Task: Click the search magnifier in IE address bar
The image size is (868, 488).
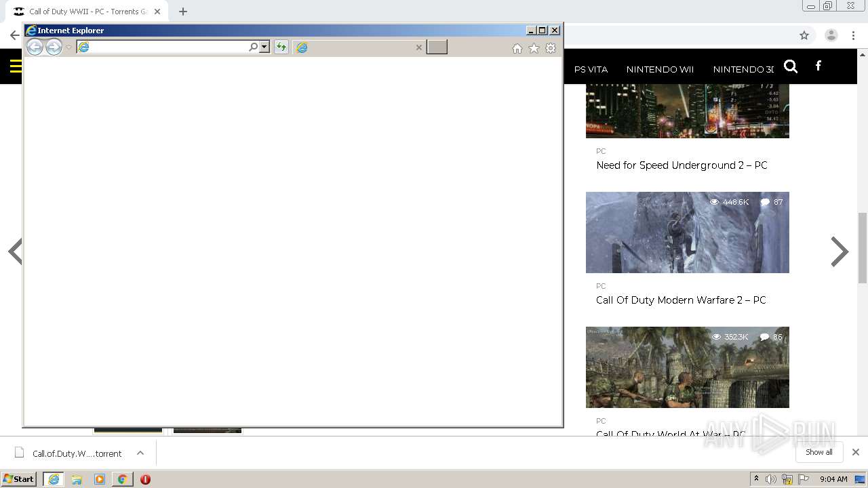Action: click(x=254, y=47)
